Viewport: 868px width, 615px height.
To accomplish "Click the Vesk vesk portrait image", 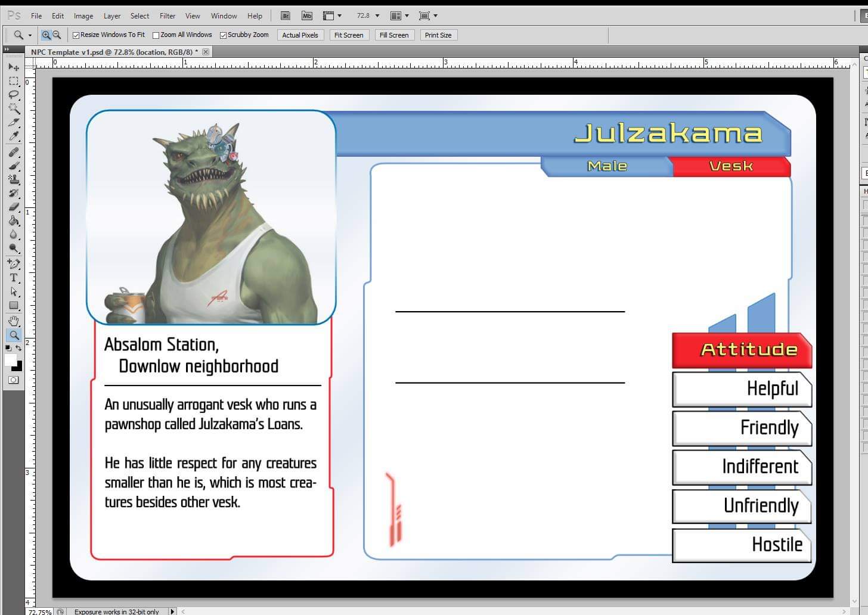I will point(211,218).
